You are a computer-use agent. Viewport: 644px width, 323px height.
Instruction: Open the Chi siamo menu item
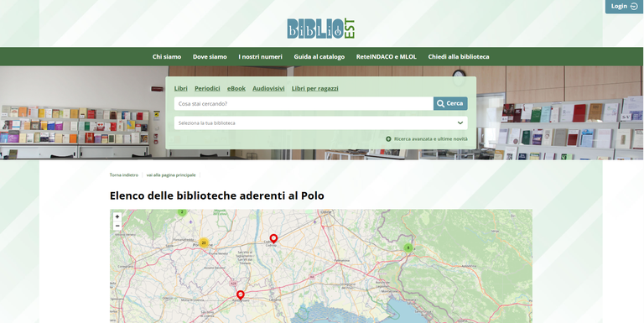[x=167, y=57]
